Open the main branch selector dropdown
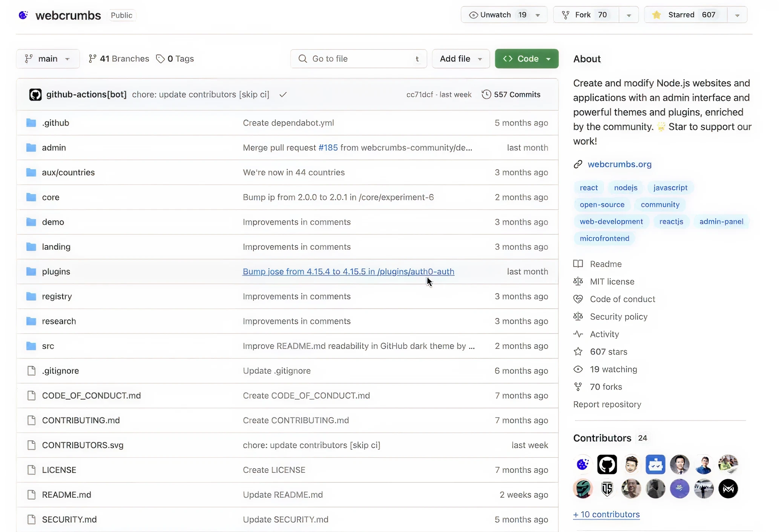This screenshot has height=532, width=779. 48,59
